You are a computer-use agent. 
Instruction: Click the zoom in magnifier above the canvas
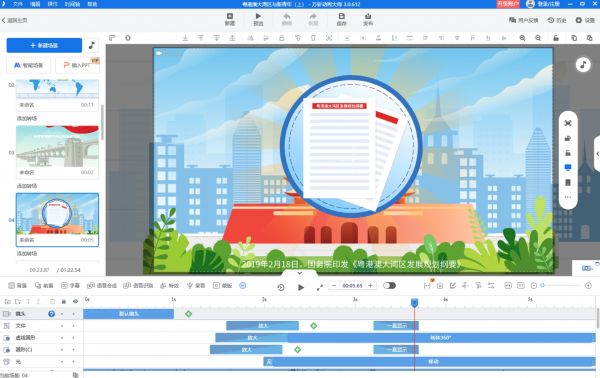click(522, 38)
